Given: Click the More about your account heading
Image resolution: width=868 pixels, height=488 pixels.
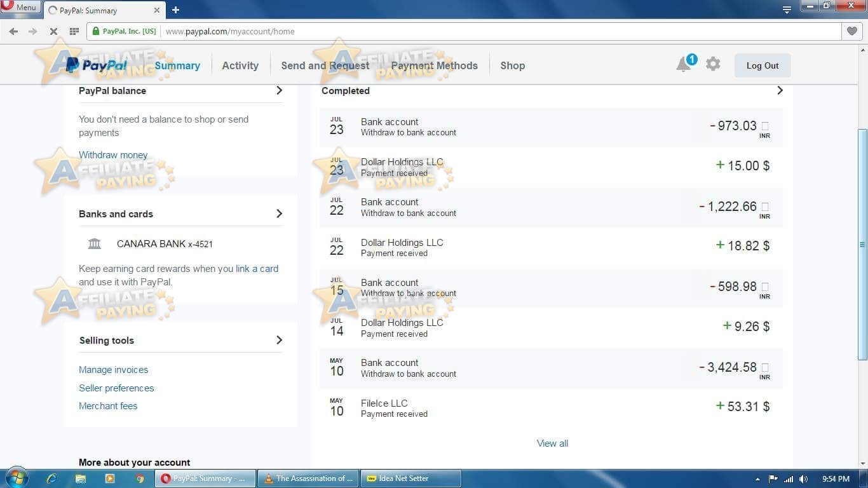Looking at the screenshot, I should point(135,463).
